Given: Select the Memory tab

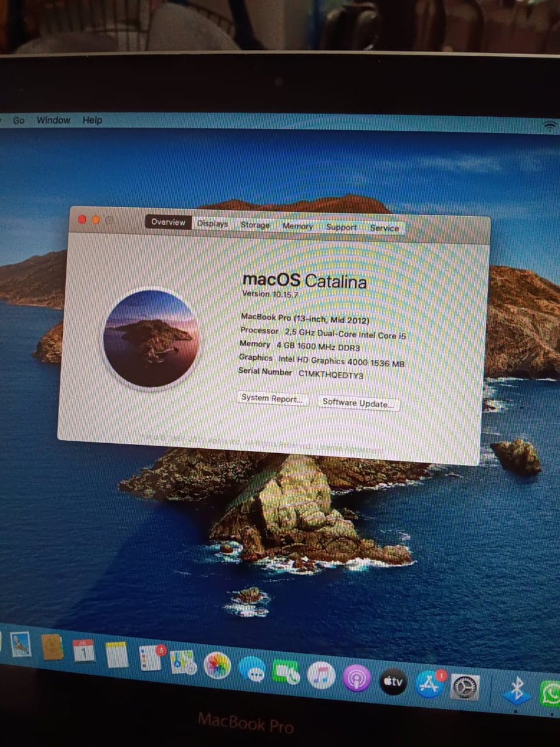Looking at the screenshot, I should pos(297,226).
